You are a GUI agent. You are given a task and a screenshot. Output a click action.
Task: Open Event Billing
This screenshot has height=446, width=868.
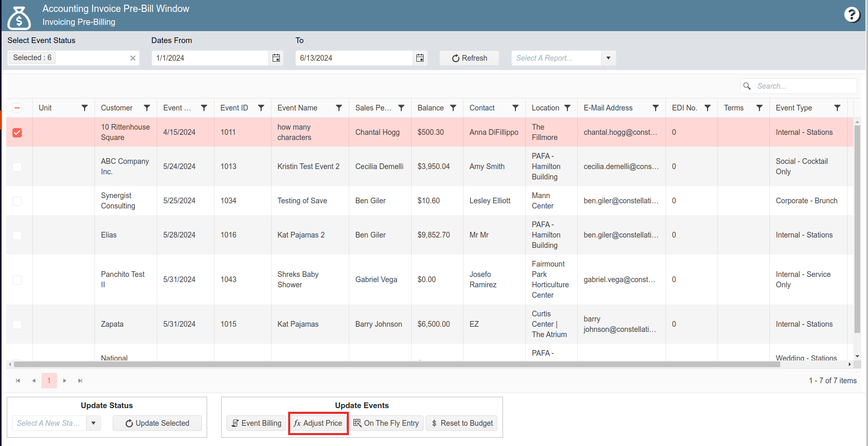(256, 423)
